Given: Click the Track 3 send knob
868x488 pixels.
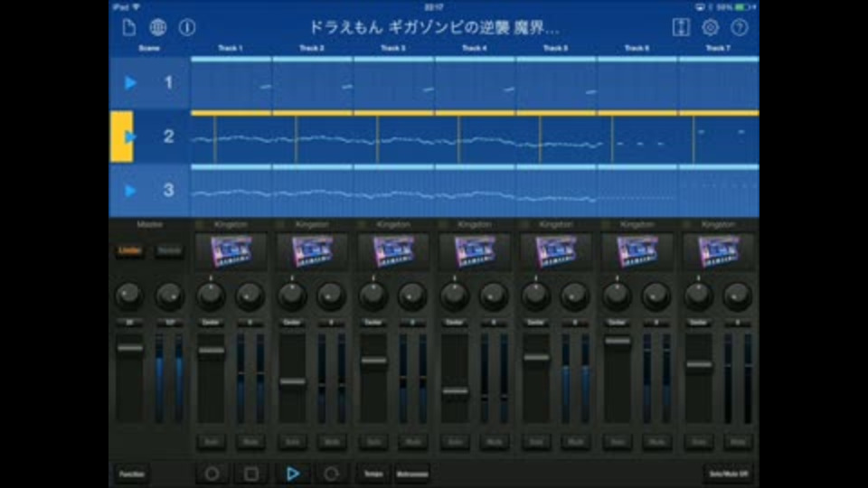Looking at the screenshot, I should click(x=412, y=296).
